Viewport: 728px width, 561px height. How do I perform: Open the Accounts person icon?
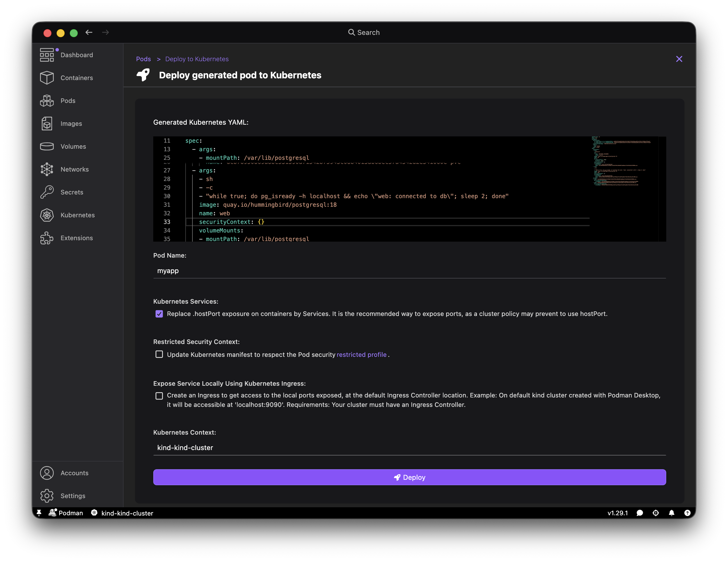47,473
